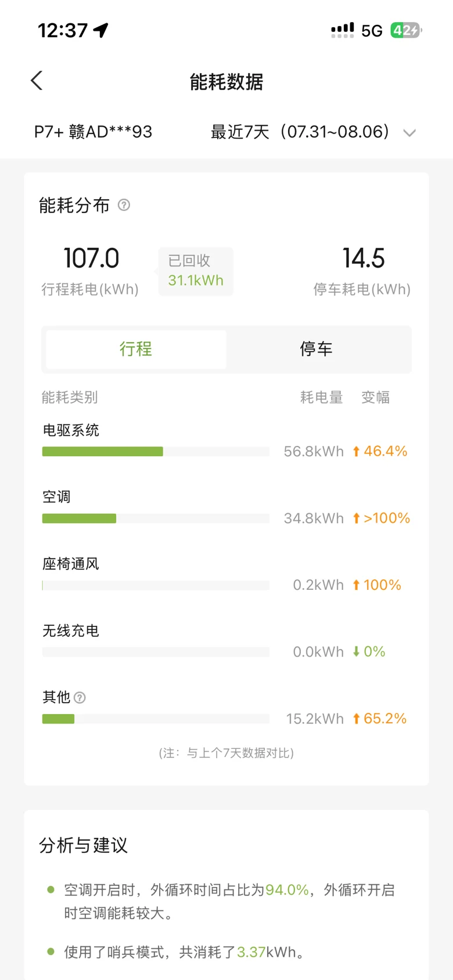The height and width of the screenshot is (980, 453).
Task: Open help icon beside 能耗分布
Action: [124, 205]
